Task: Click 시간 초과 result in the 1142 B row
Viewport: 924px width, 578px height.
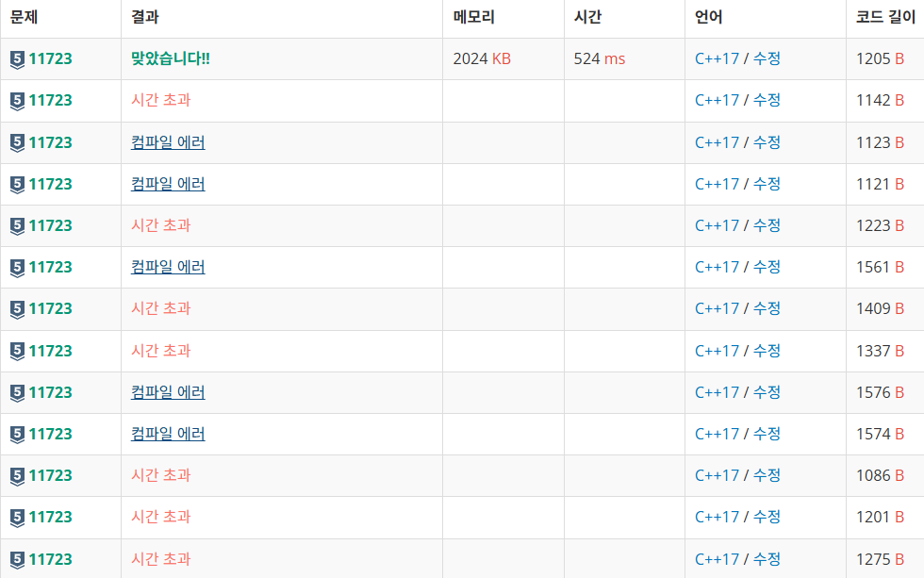Action: click(x=161, y=100)
